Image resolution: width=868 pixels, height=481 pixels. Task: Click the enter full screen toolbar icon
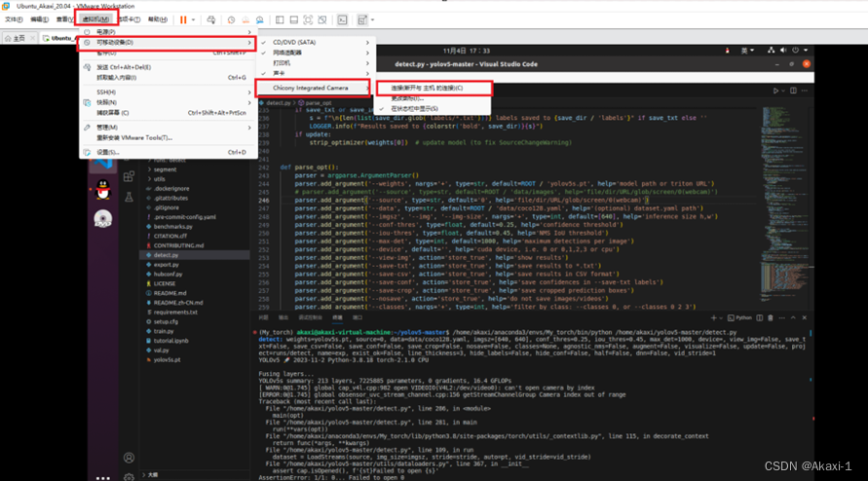[x=308, y=19]
